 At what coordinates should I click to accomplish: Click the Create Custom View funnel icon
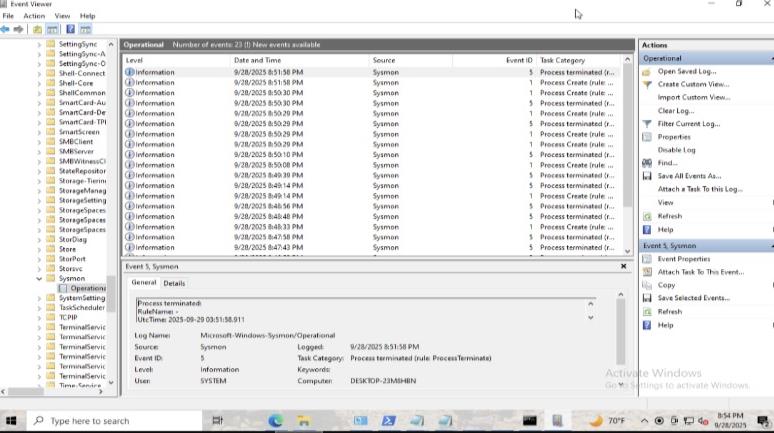click(647, 85)
